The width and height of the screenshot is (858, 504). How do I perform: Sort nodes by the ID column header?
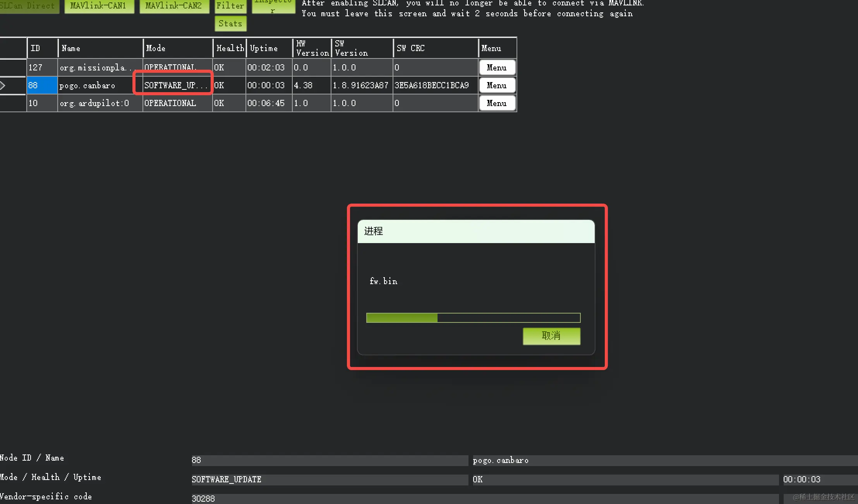click(x=36, y=48)
